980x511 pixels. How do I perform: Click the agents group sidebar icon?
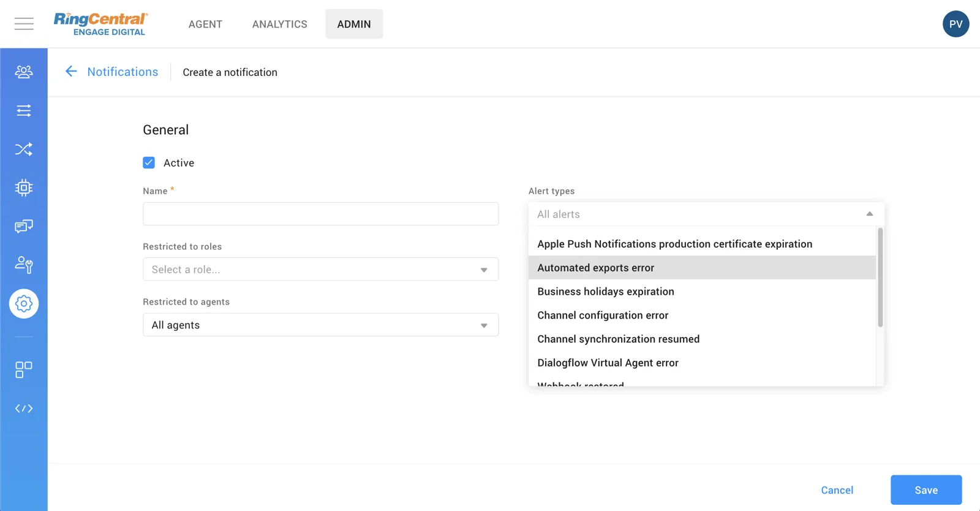(x=24, y=72)
